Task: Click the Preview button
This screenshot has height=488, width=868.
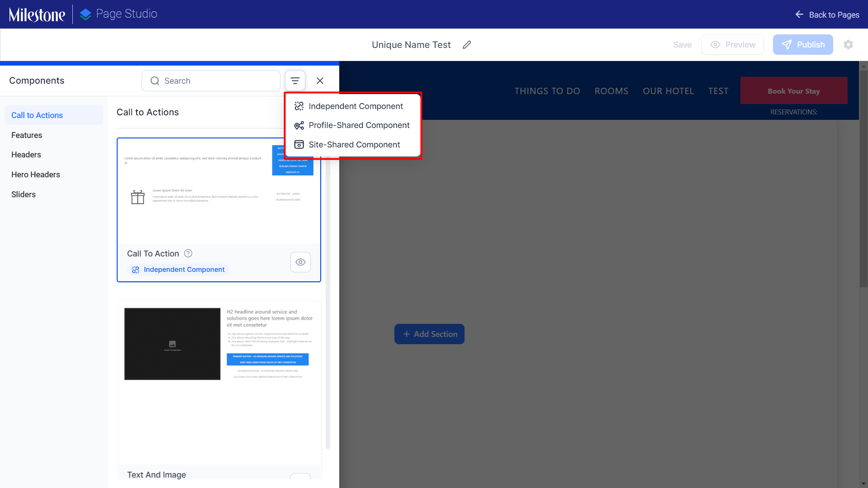Action: click(x=732, y=45)
